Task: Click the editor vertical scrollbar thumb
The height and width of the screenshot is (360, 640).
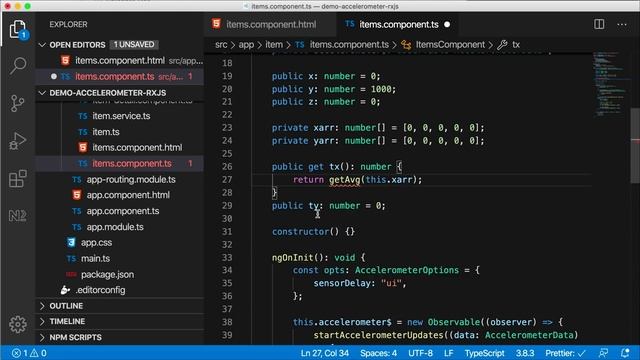Action: click(635, 146)
